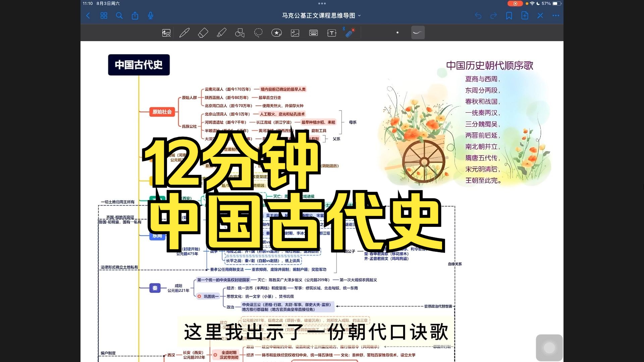This screenshot has height=362, width=644.
Task: Select the curved stroke style button
Action: [418, 33]
